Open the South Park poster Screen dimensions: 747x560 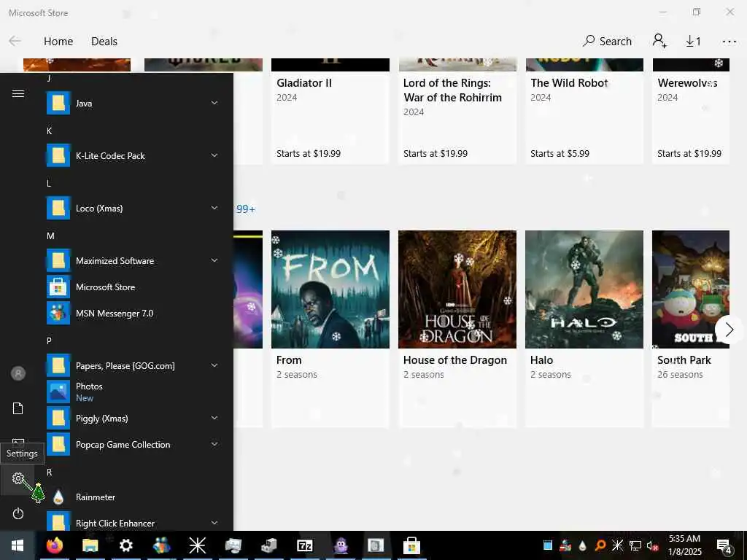pos(691,289)
